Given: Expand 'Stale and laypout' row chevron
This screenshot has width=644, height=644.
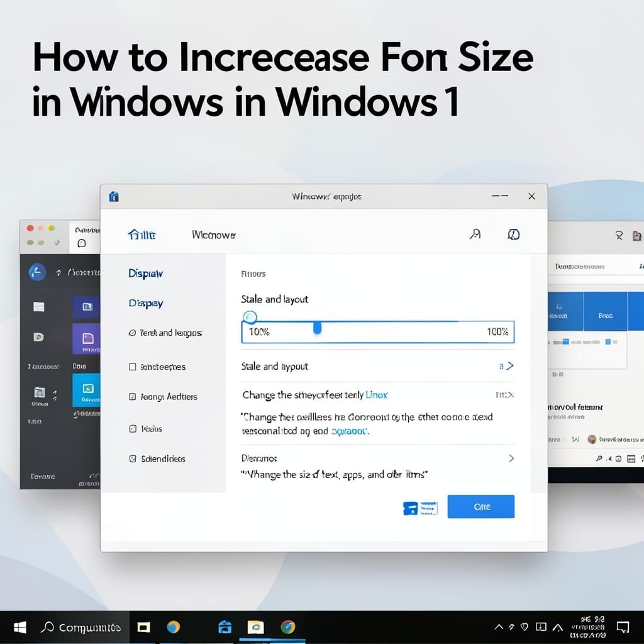Looking at the screenshot, I should pos(510,366).
